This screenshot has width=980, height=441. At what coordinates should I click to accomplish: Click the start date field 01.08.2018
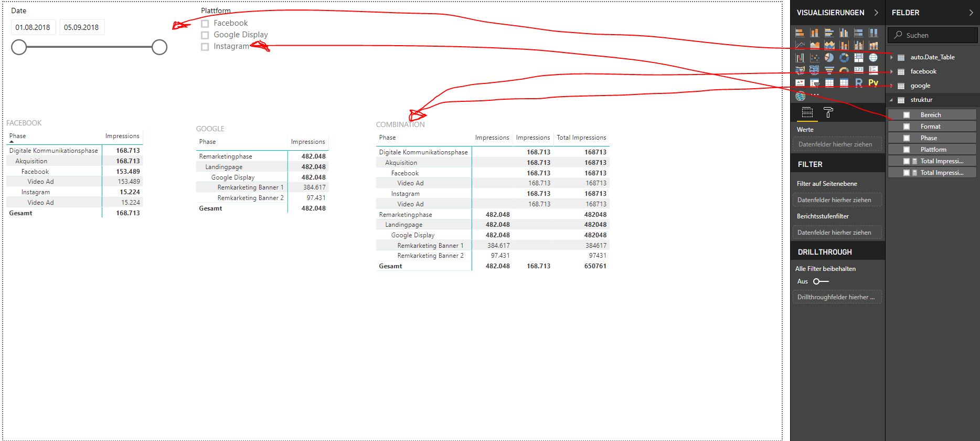33,27
